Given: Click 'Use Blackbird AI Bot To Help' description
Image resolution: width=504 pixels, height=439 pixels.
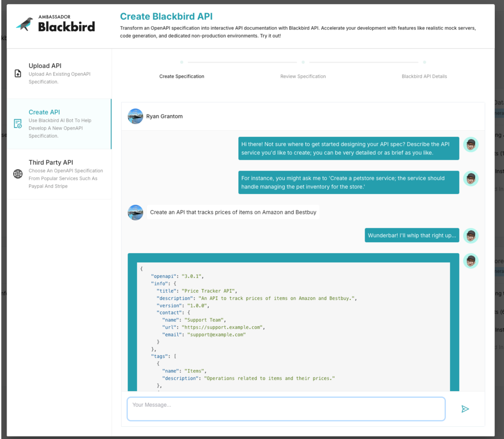Looking at the screenshot, I should coord(60,128).
